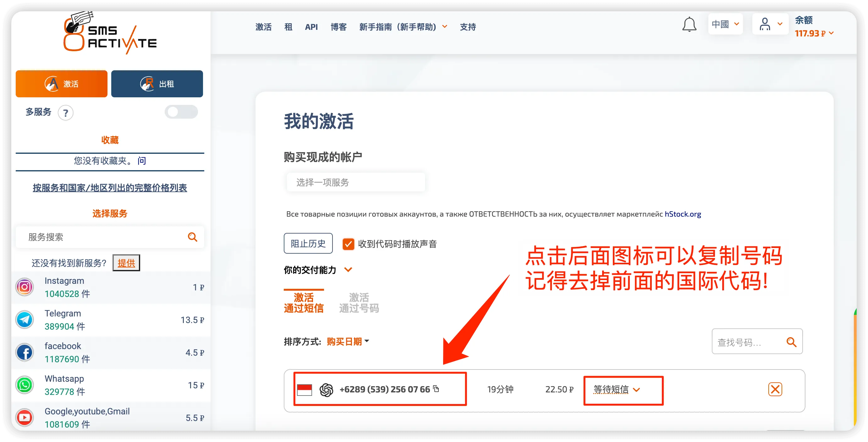This screenshot has height=442, width=868.
Task: Cancel activation with the orange X icon
Action: pos(775,390)
